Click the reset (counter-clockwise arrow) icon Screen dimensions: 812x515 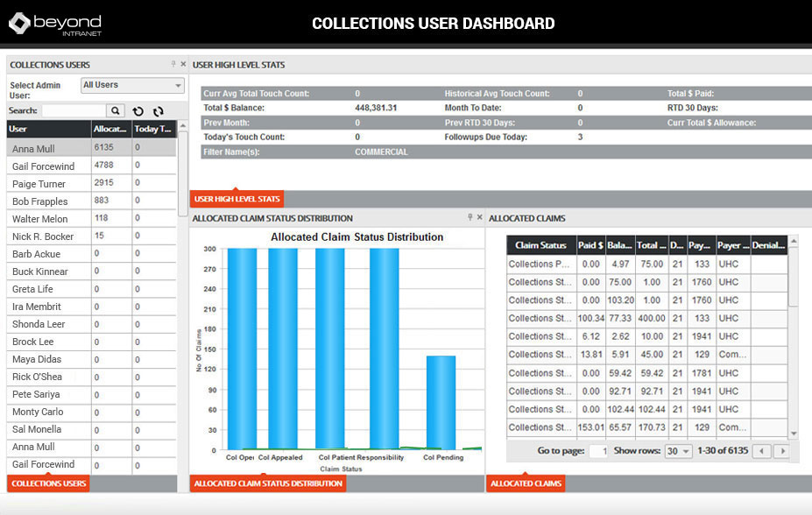pyautogui.click(x=138, y=111)
